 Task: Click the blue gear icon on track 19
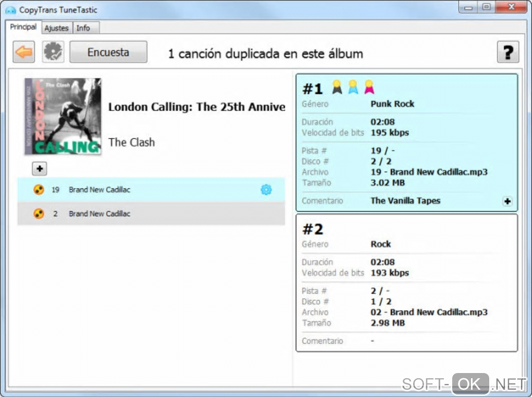coord(266,190)
